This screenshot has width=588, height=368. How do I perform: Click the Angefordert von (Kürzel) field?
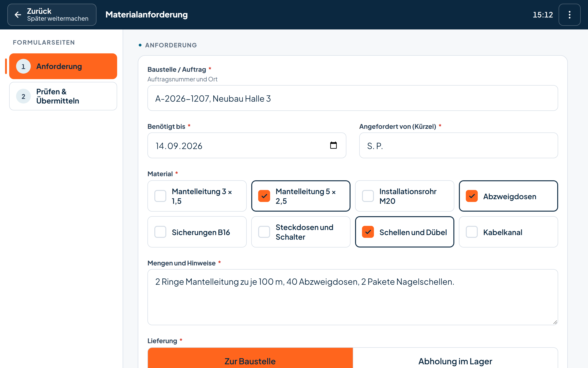tap(458, 146)
